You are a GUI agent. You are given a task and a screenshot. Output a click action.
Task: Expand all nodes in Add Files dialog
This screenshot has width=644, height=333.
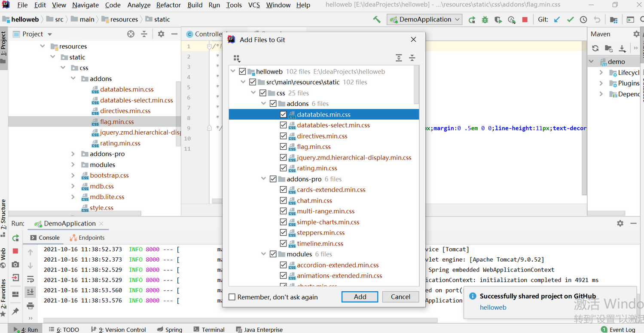pos(399,58)
